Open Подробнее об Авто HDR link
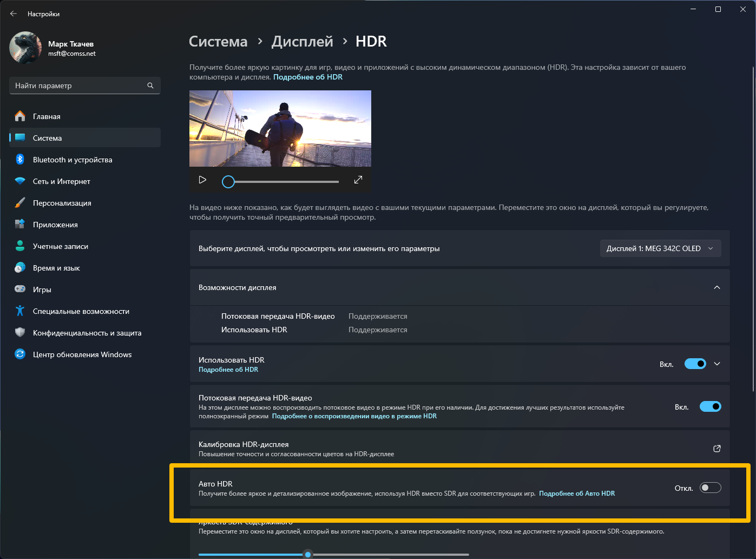 click(x=577, y=494)
